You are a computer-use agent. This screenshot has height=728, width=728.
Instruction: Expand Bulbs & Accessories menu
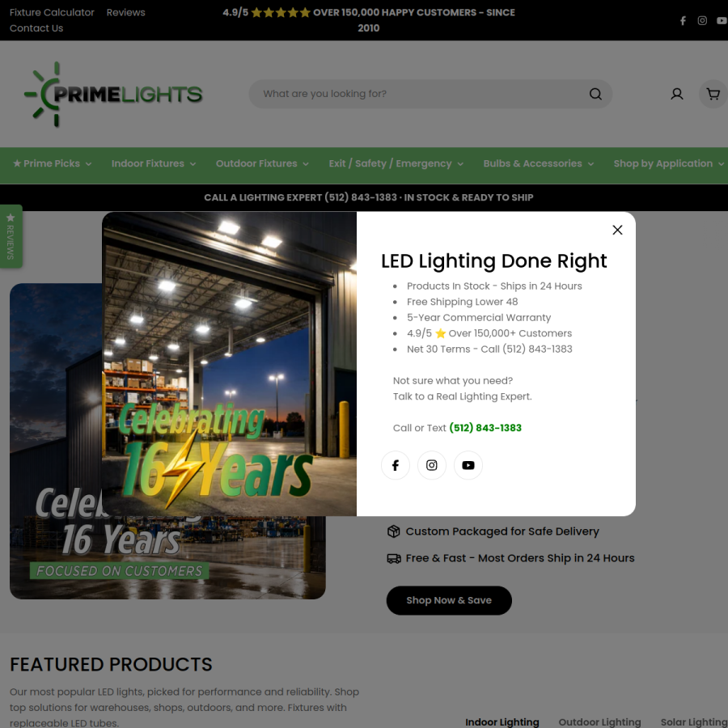click(x=538, y=163)
